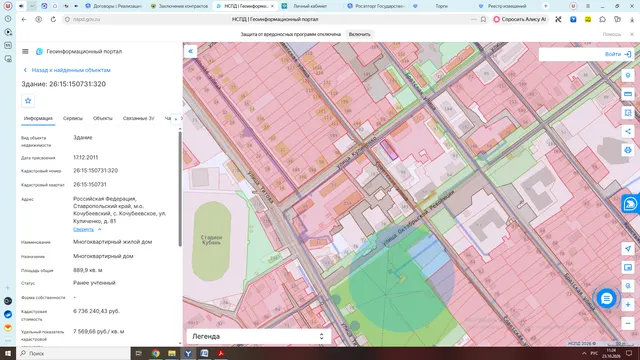Screen dimensions: 640x360
Task: Click Спросить Алису AI button
Action: [520, 19]
